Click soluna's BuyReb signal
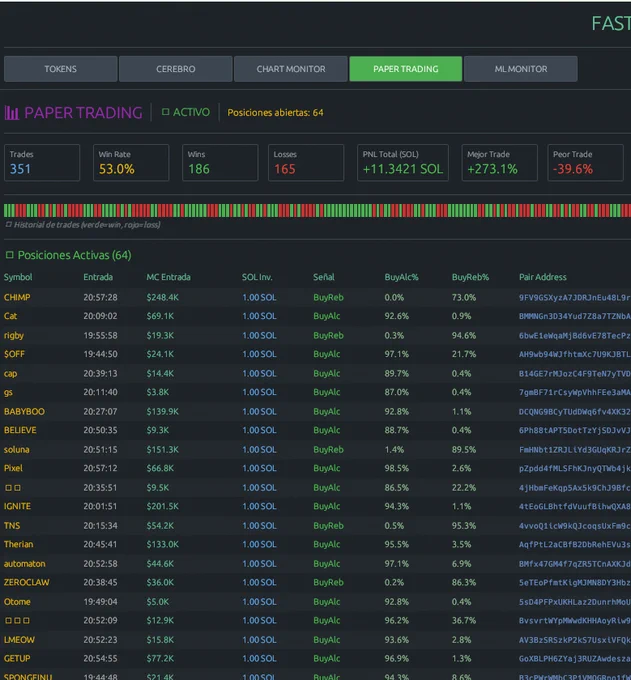The height and width of the screenshot is (680, 631). 328,450
